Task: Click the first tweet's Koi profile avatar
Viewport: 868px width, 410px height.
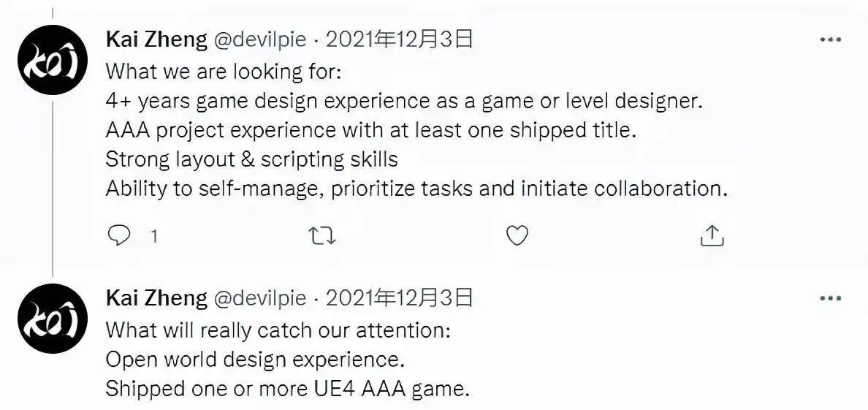Action: click(53, 59)
